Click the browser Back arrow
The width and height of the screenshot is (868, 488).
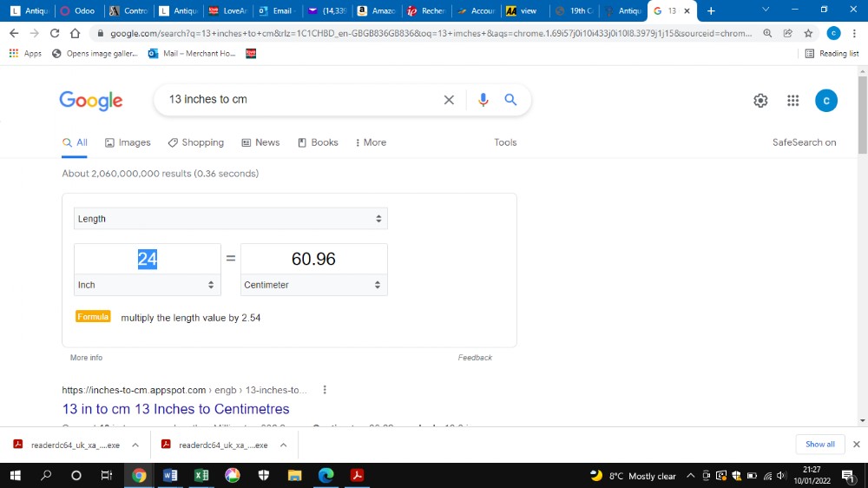click(14, 33)
